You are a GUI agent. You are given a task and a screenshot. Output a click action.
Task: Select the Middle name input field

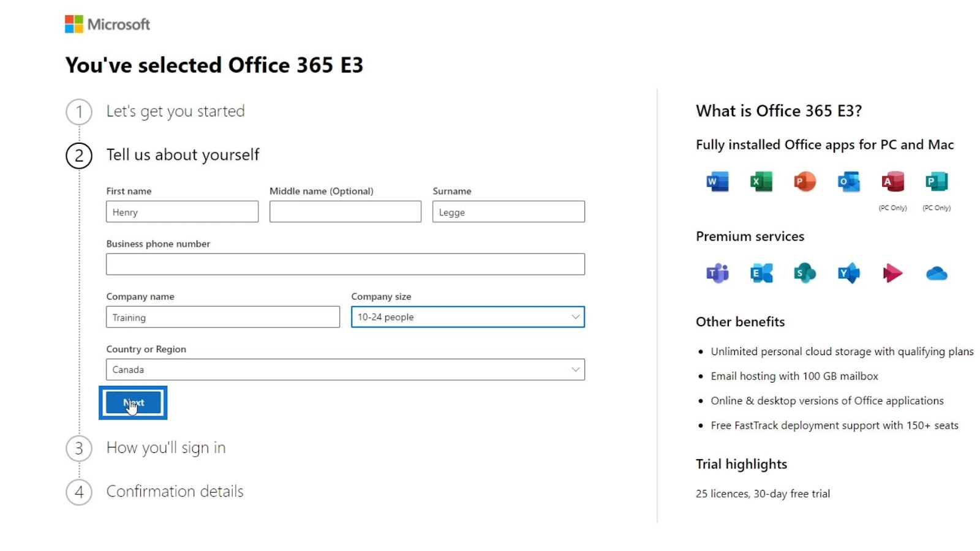coord(345,212)
